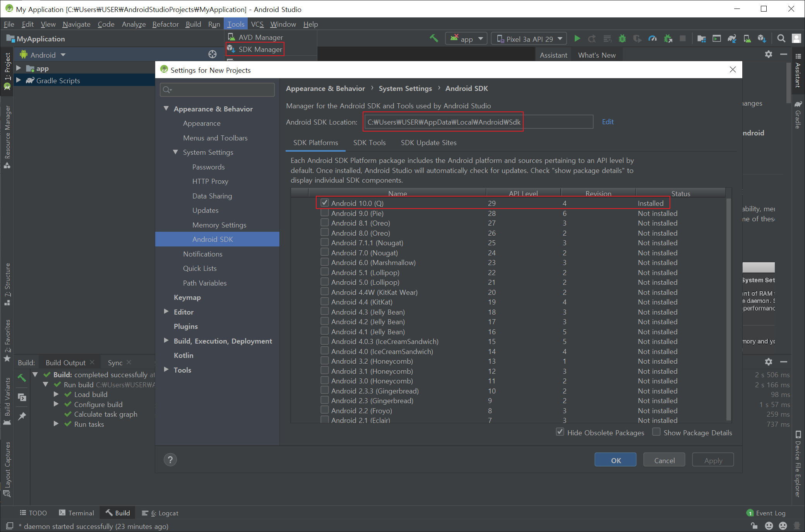Open AVD Manager phone icon in the toolbar

tap(747, 38)
